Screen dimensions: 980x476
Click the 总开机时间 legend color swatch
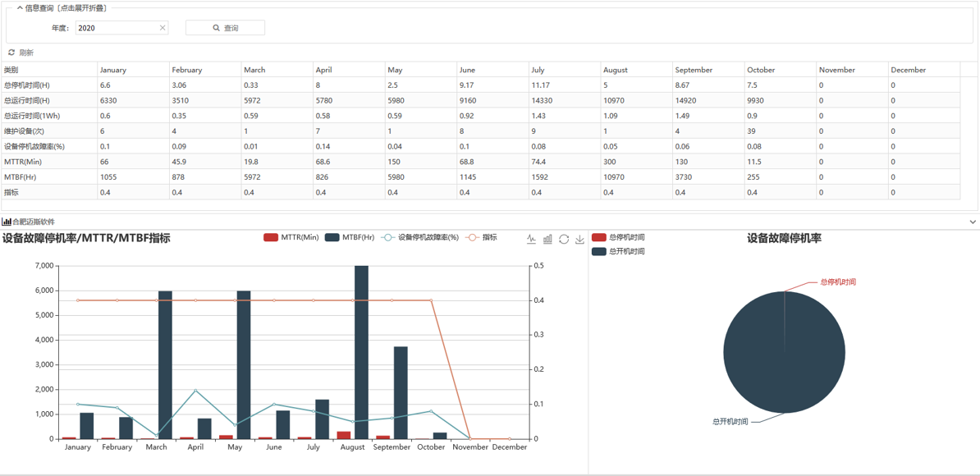click(x=599, y=251)
